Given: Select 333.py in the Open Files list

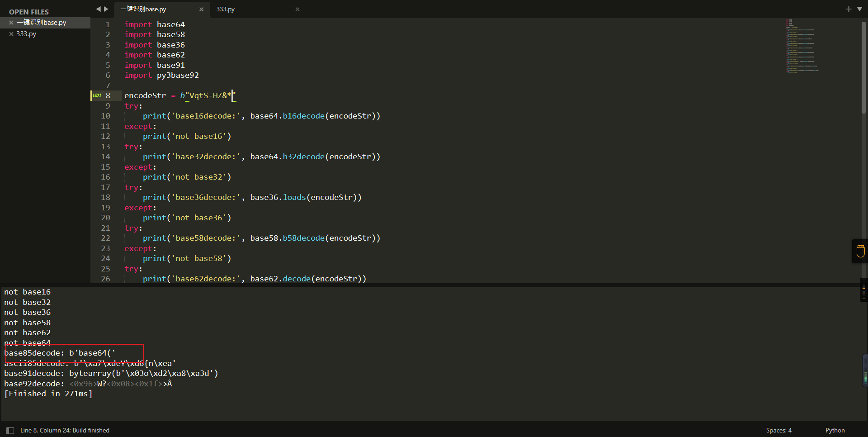Looking at the screenshot, I should [x=26, y=34].
